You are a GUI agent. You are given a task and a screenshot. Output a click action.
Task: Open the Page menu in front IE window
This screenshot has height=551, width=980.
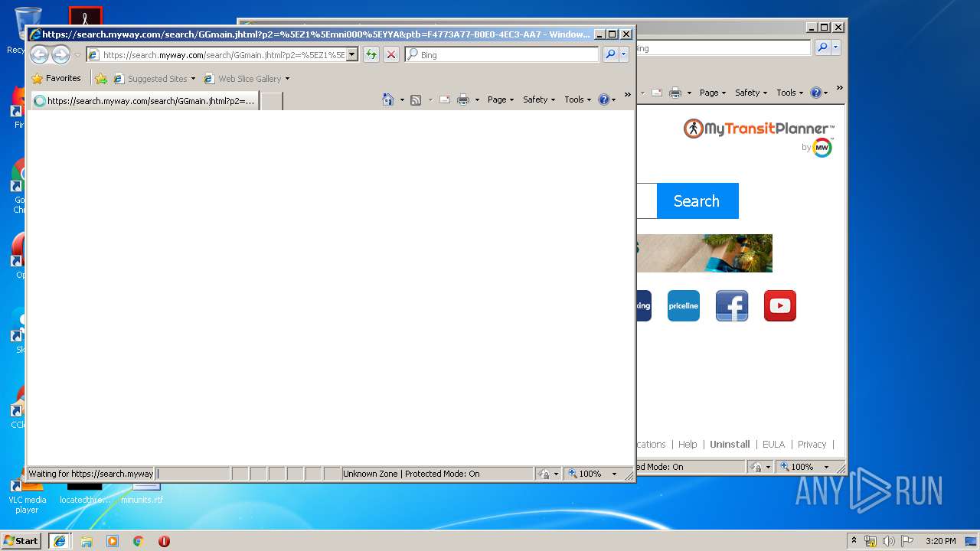tap(501, 99)
